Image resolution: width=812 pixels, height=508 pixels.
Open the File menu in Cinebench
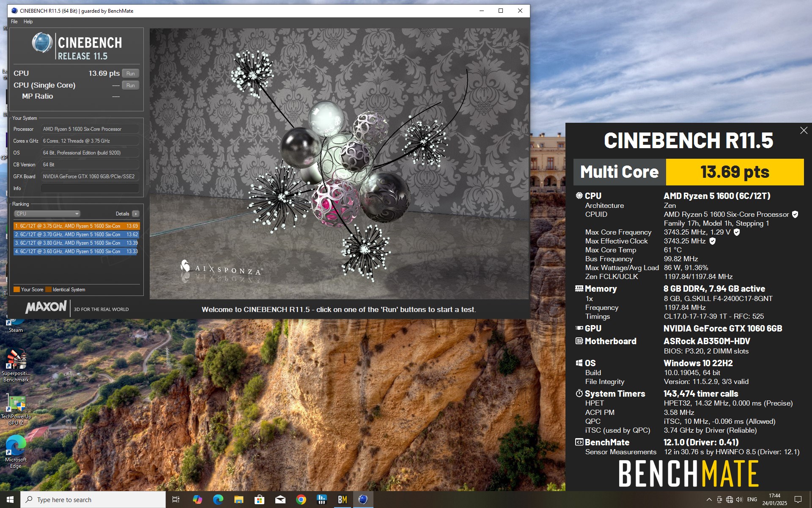point(14,22)
